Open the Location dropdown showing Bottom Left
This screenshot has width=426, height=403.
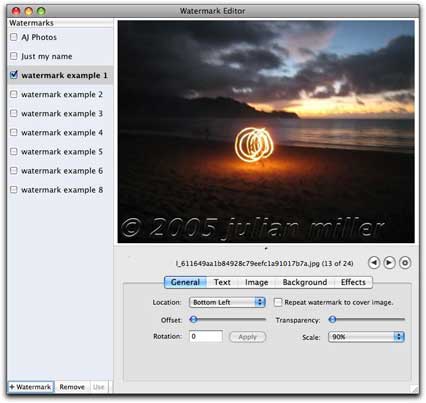[x=227, y=302]
